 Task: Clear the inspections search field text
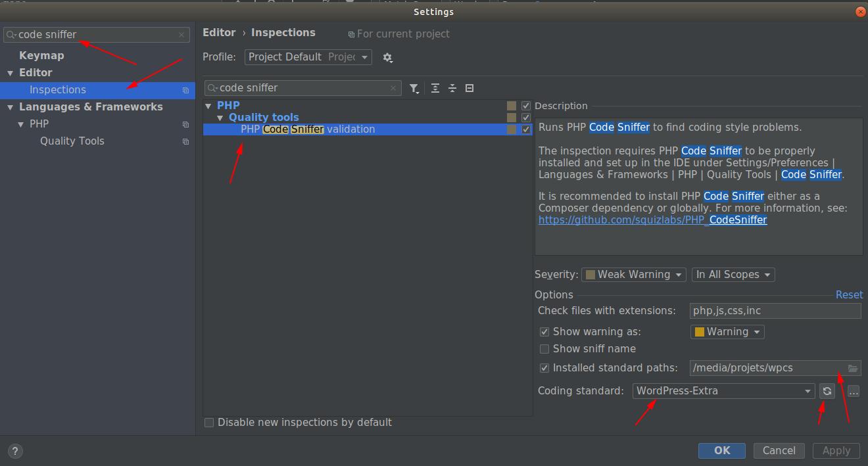393,88
